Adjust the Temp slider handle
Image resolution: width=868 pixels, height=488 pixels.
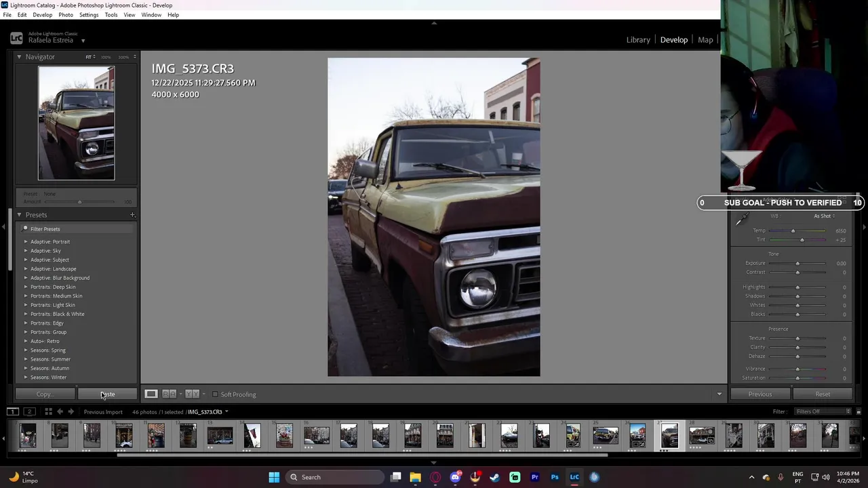point(793,231)
